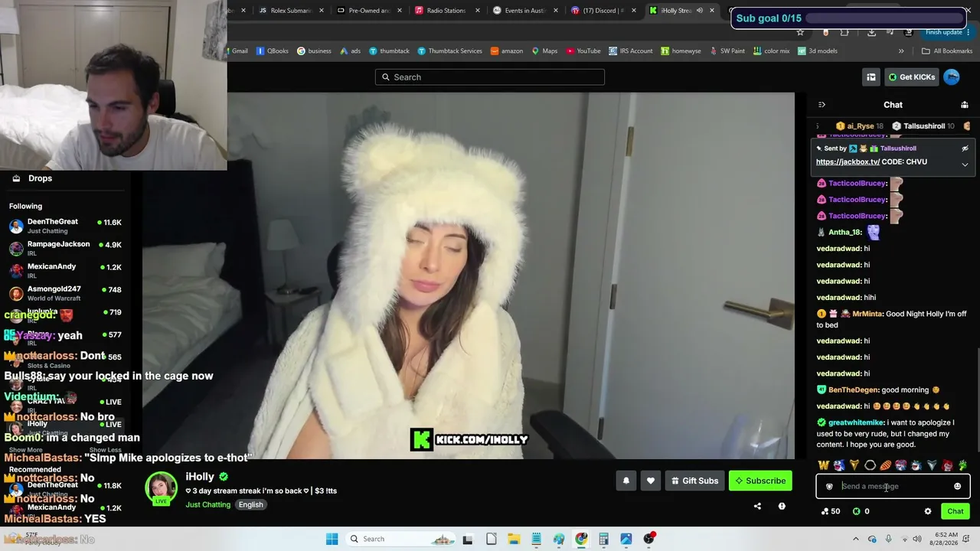Open MexicanAndy channel in Following list
Screen dimensions: 980x551
(65, 270)
